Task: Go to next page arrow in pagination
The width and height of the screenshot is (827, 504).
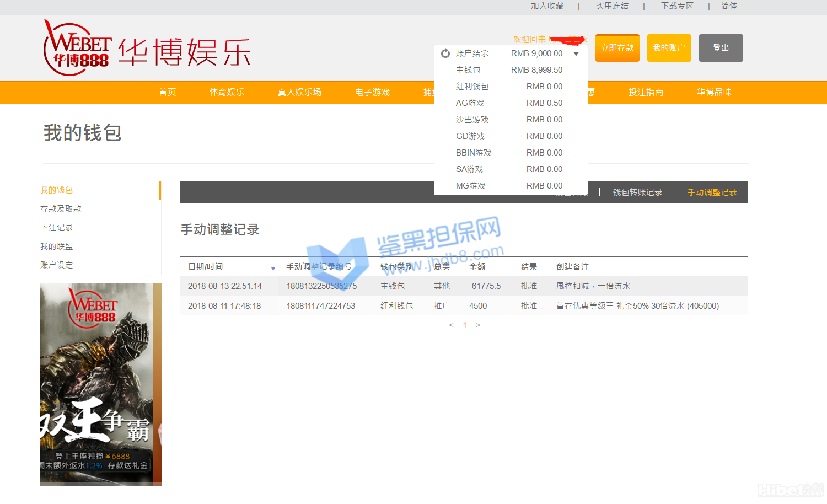Action: 478,325
